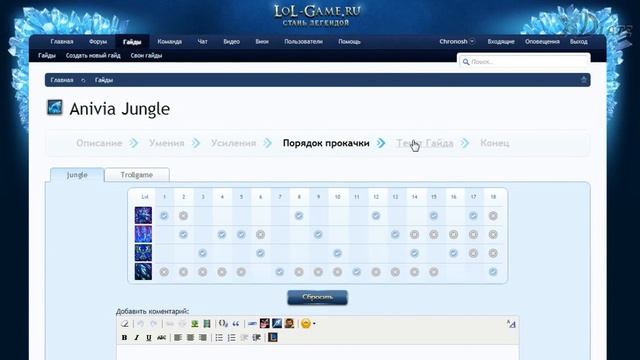Insert a horizontal line with toolbar icon

(252, 324)
